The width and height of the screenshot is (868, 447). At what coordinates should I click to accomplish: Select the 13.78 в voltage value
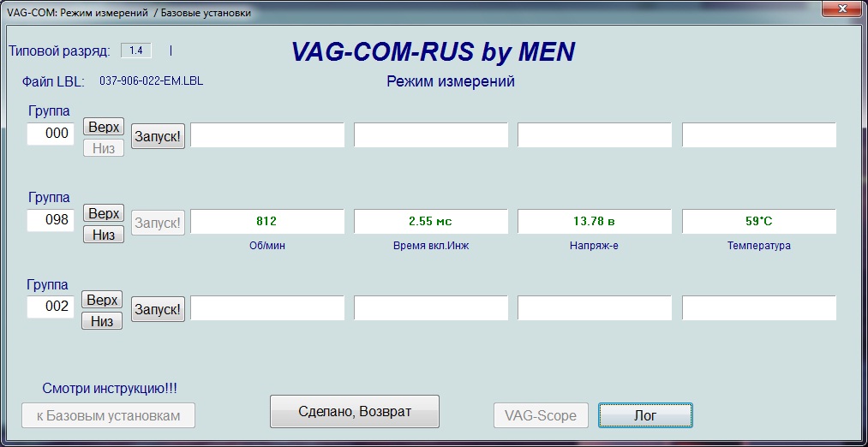(595, 221)
